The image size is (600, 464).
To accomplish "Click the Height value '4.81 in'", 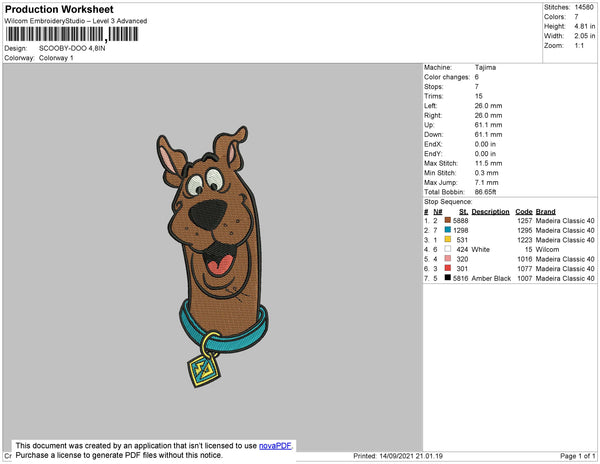I will click(585, 26).
